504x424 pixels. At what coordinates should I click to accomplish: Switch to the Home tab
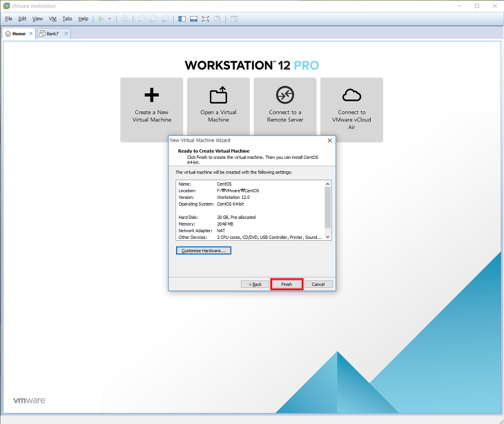point(19,34)
